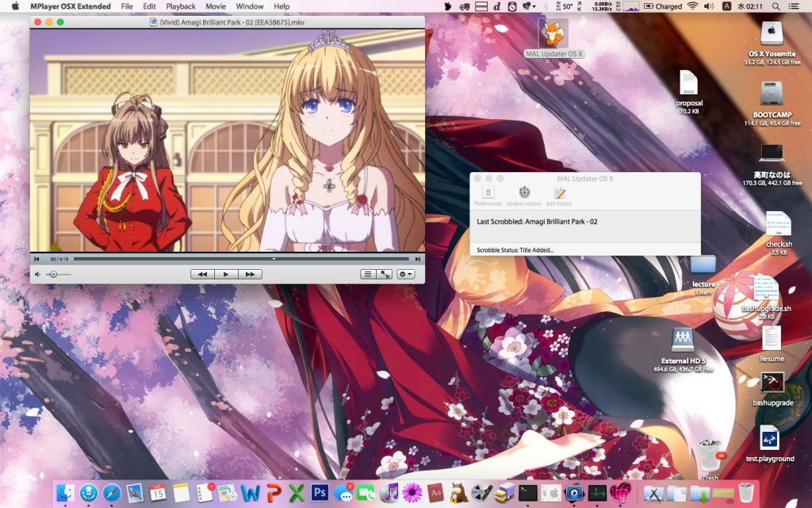The width and height of the screenshot is (812, 508).
Task: Launch Photoshop from the Dock
Action: click(319, 492)
